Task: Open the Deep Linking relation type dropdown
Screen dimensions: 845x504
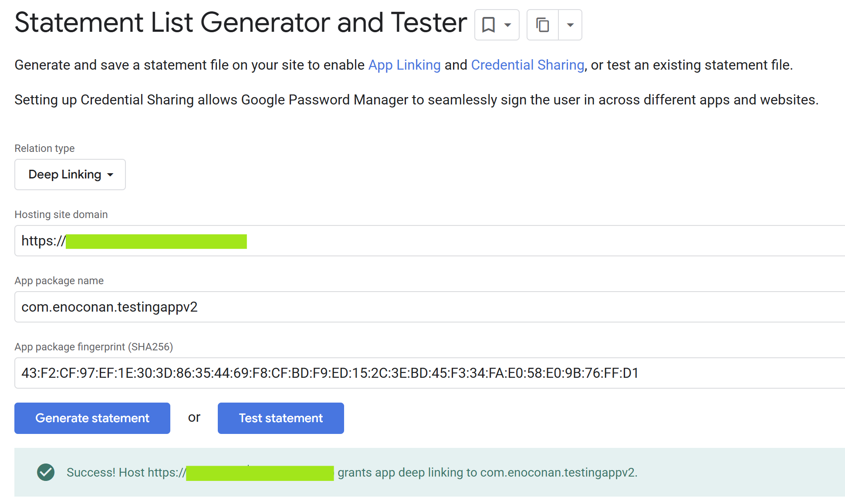Action: (70, 175)
